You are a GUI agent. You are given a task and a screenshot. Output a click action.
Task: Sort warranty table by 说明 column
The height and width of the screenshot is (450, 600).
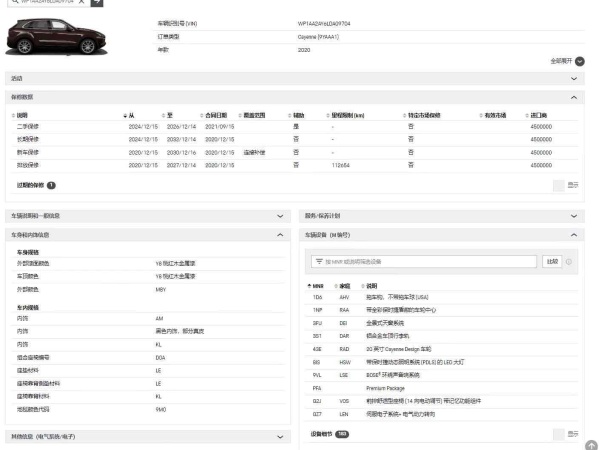pos(20,115)
